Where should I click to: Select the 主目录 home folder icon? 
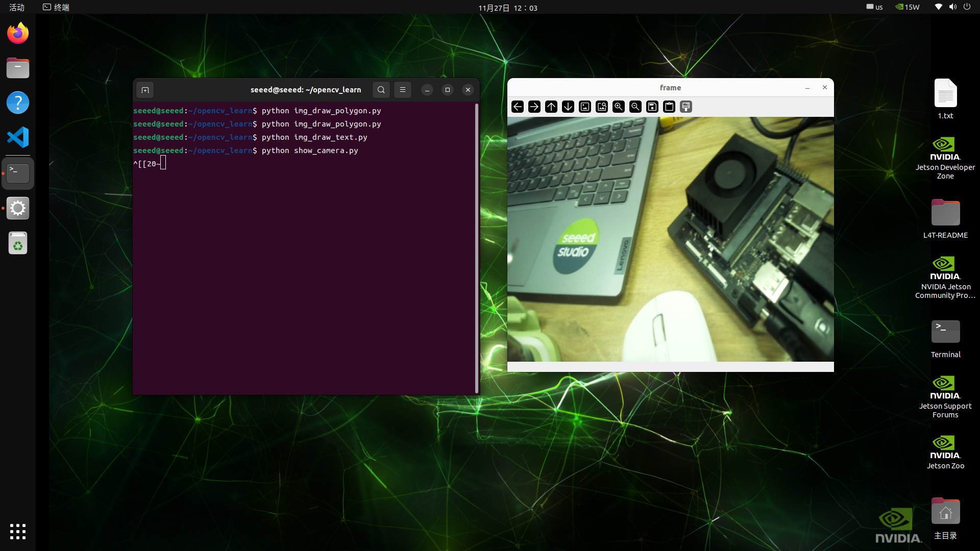pyautogui.click(x=945, y=518)
